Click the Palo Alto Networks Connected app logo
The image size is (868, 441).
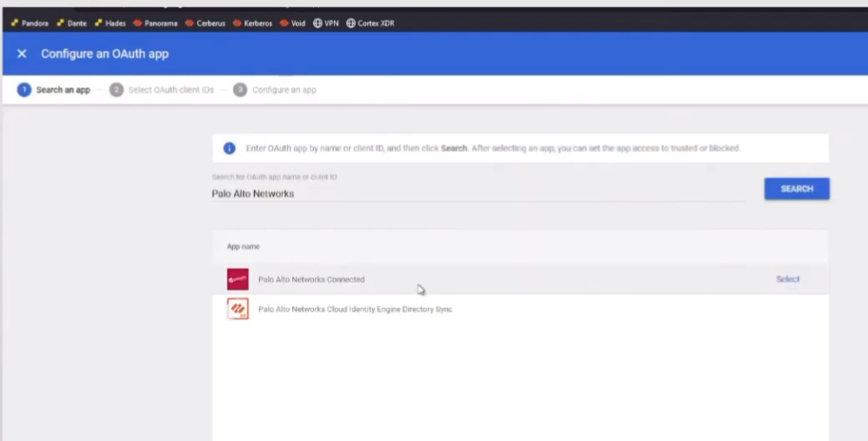coord(237,279)
